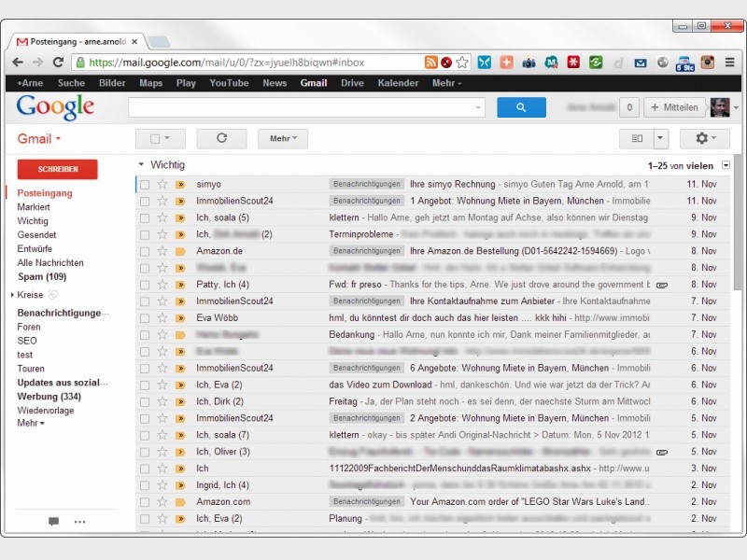
Task: Open the search options dropdown arrow
Action: [x=478, y=107]
